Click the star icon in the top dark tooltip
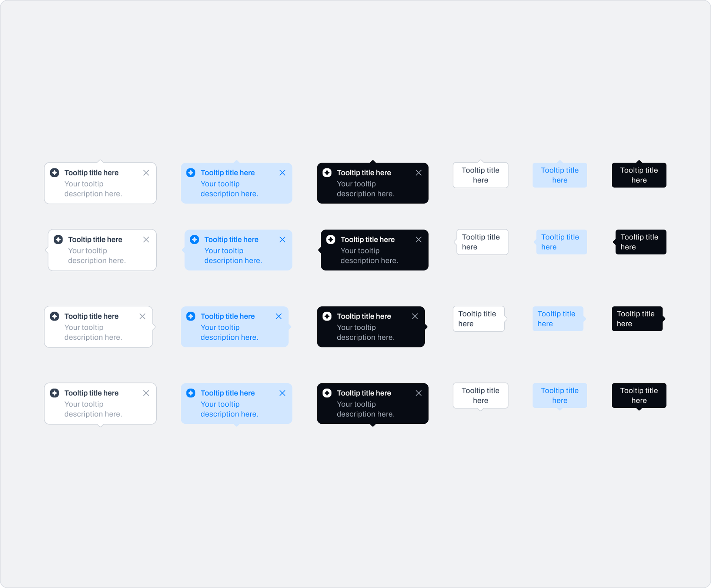Viewport: 711px width, 588px height. 327,173
